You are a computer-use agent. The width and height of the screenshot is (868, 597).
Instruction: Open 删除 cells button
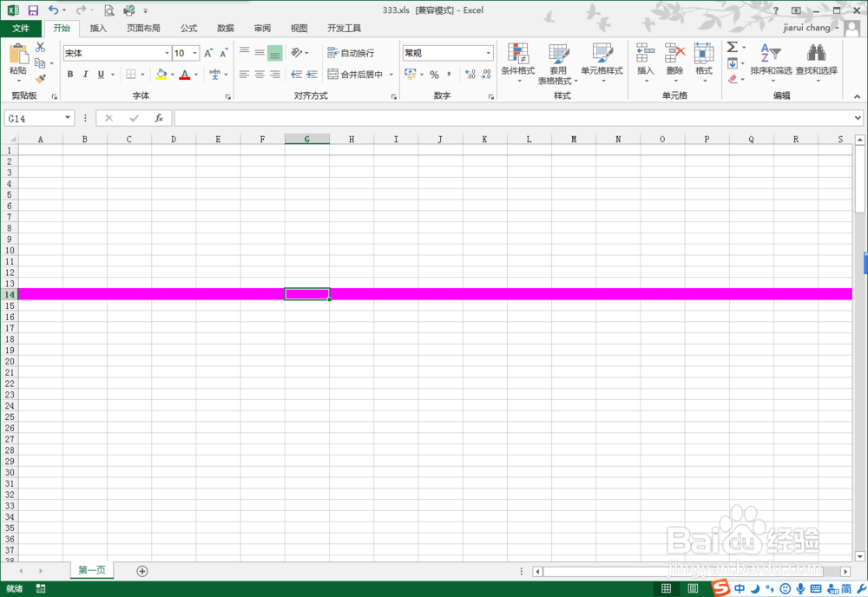point(674,63)
